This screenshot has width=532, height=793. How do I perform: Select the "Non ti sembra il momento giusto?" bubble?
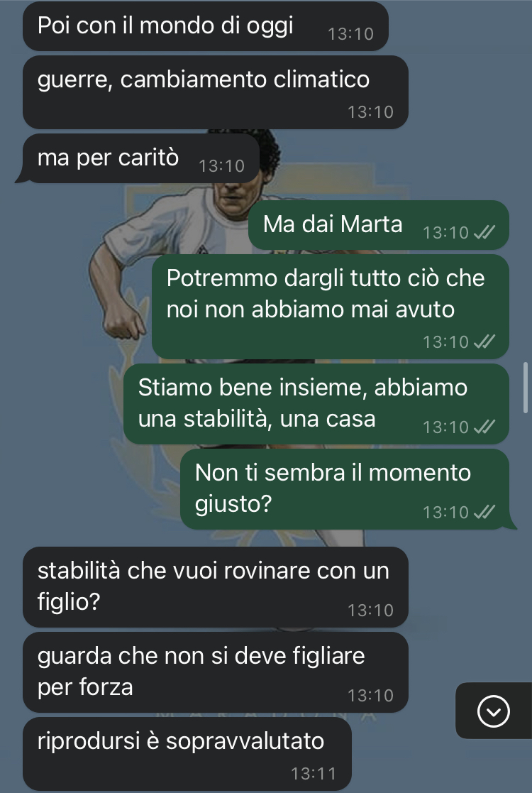(348, 488)
